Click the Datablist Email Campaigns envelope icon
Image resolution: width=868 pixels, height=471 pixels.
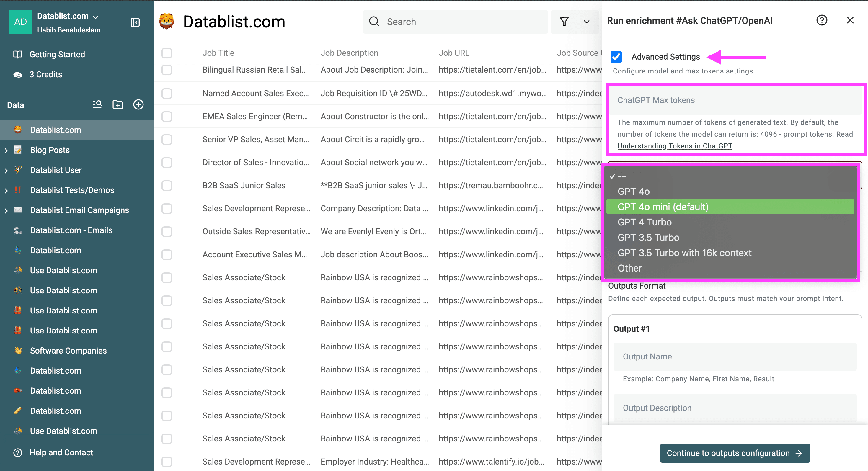pos(17,210)
